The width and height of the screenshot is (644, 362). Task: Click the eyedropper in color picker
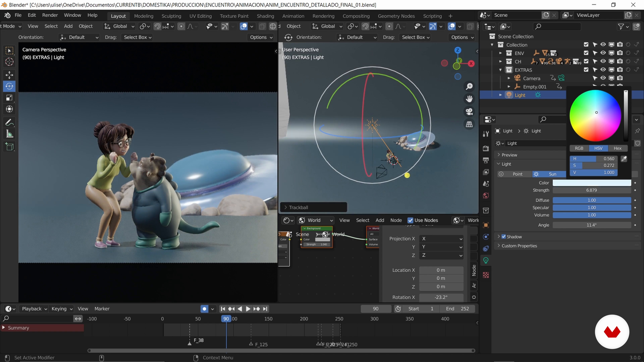[x=624, y=159]
